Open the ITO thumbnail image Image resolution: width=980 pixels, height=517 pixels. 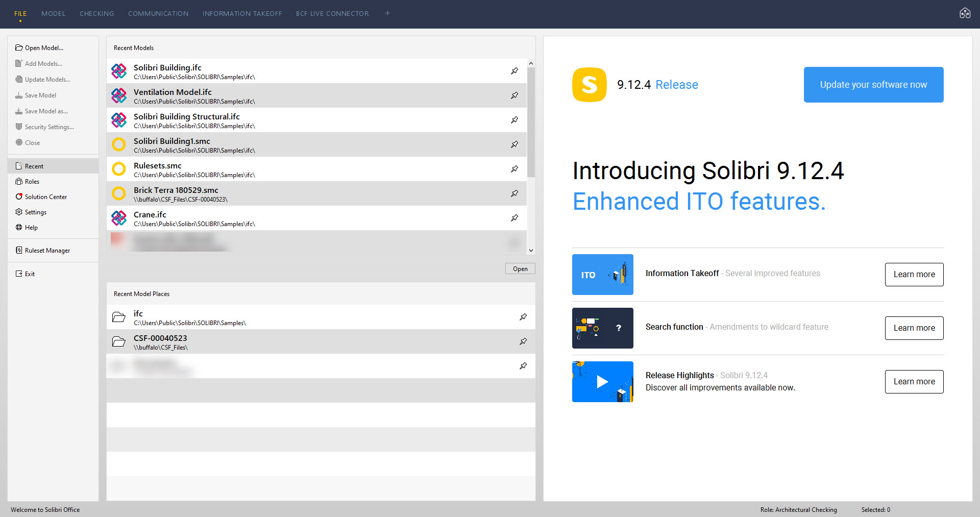603,275
